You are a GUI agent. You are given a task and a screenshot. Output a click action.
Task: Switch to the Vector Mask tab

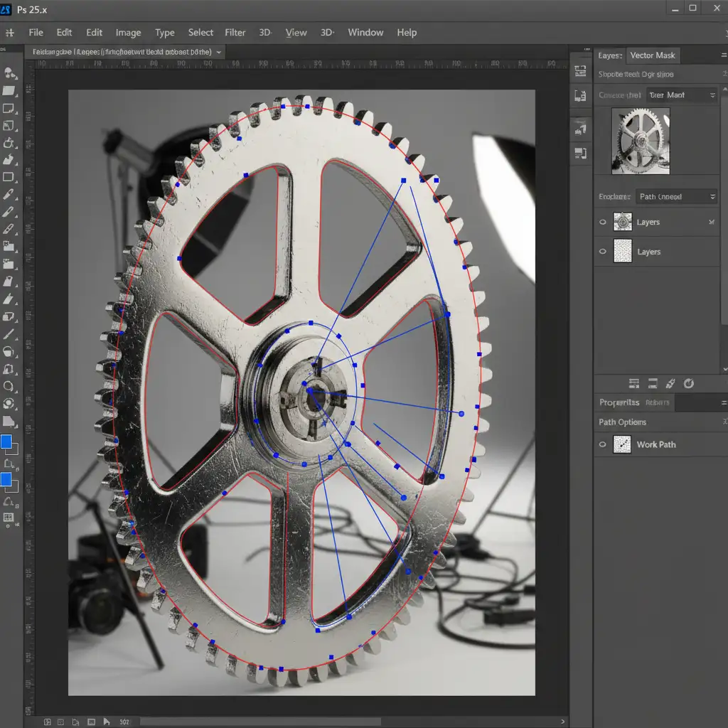click(x=653, y=55)
